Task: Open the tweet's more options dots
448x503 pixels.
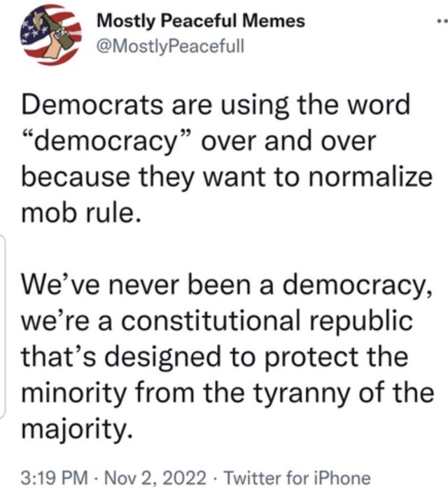Action: point(441,22)
